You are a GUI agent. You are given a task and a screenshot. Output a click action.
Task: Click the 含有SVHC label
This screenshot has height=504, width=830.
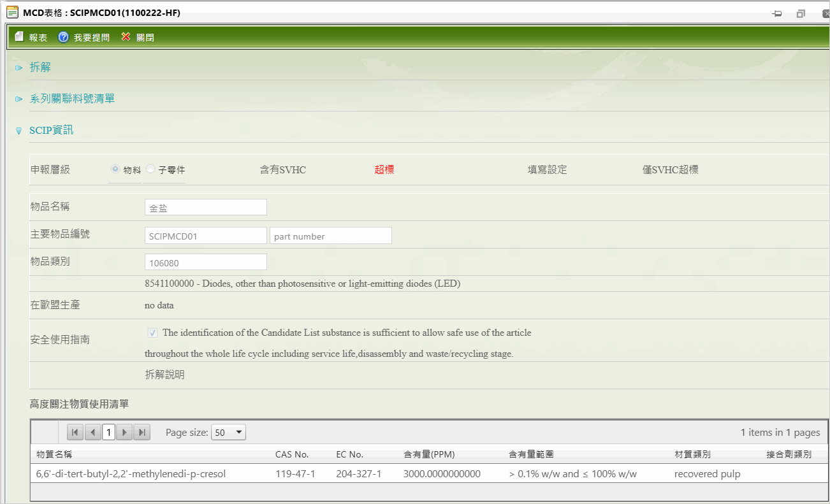coord(283,169)
